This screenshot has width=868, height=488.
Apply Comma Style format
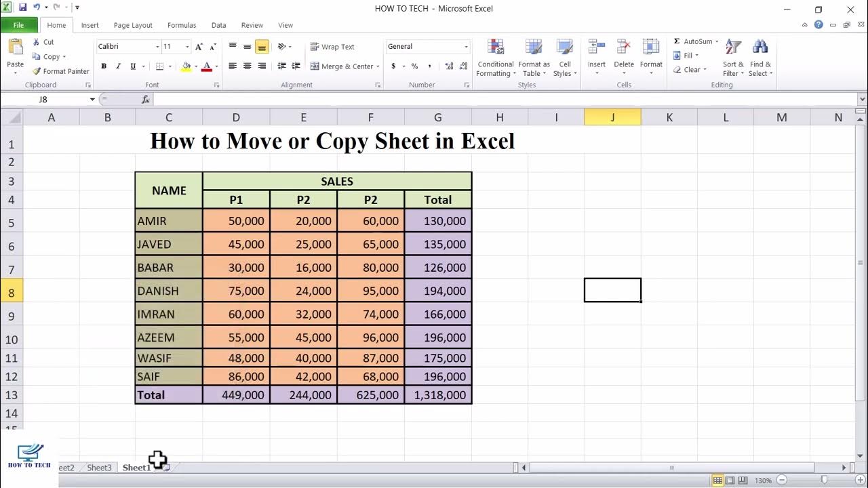[x=429, y=66]
